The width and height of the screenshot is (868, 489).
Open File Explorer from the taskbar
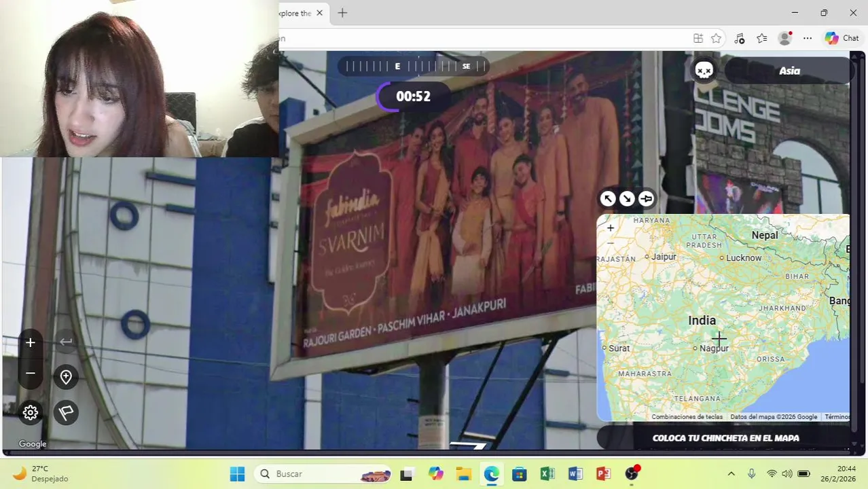point(463,474)
